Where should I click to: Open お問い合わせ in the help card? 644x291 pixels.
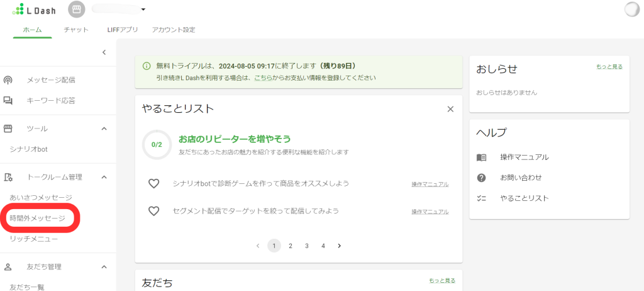[x=521, y=178]
